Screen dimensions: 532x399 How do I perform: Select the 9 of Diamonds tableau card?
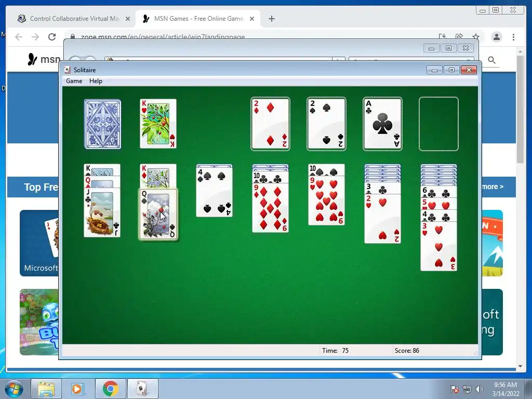point(270,208)
